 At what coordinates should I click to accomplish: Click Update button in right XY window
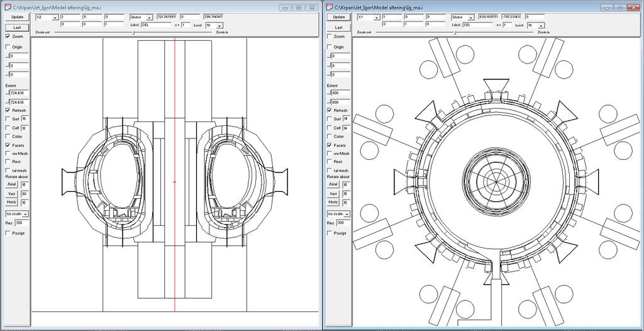coord(339,17)
